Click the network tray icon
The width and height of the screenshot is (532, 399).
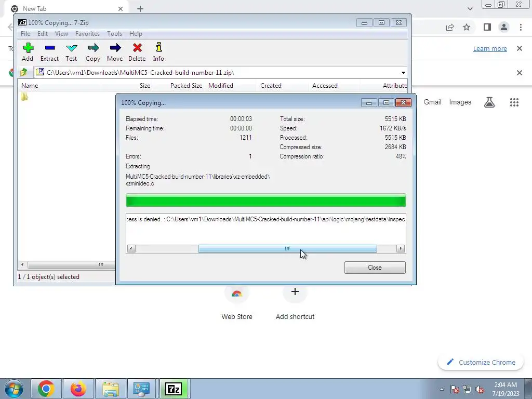pos(467,389)
